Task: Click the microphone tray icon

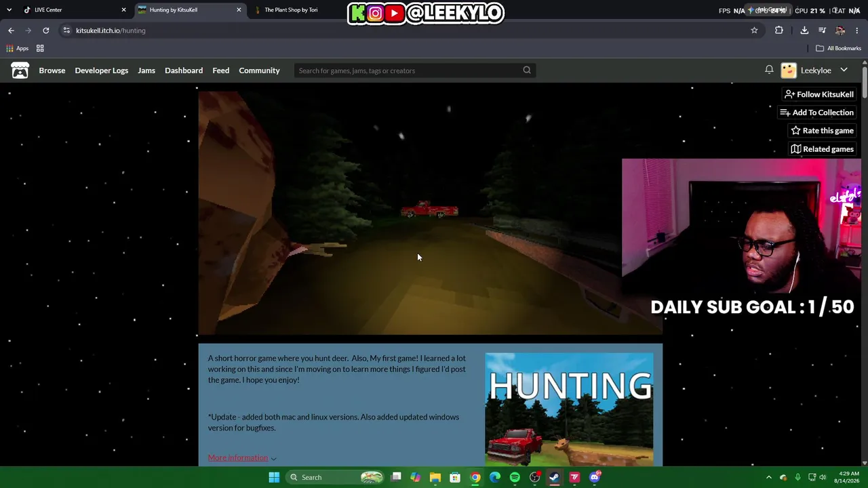Action: coord(797,477)
